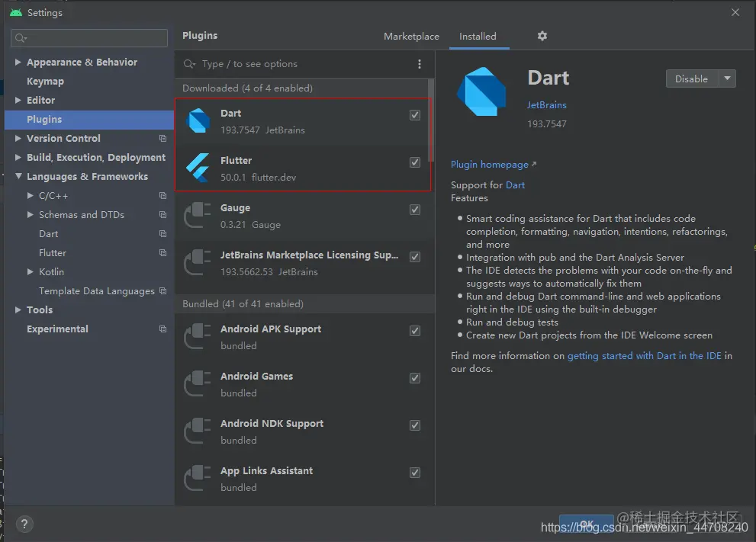The width and height of the screenshot is (756, 542).
Task: Switch to the Marketplace tab
Action: tap(411, 36)
